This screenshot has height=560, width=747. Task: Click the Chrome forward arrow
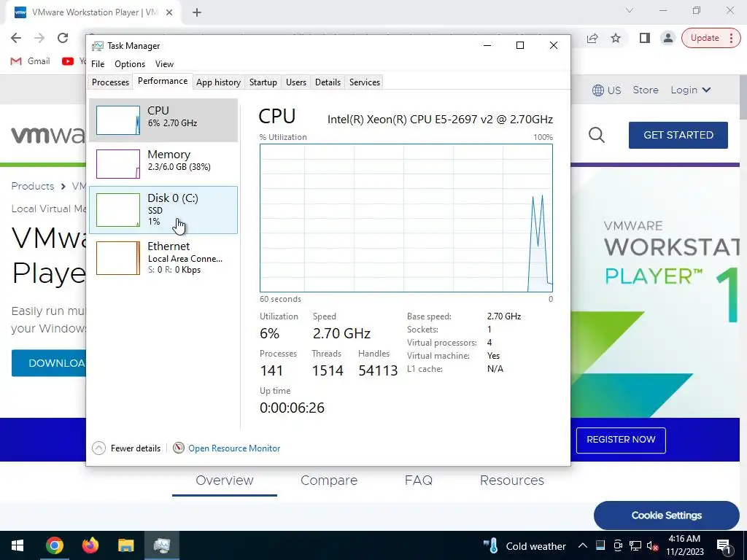pos(39,38)
